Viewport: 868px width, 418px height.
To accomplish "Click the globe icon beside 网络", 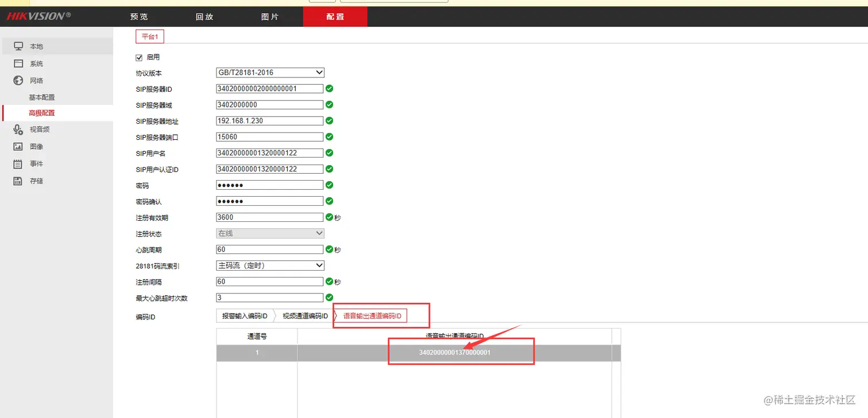I will pyautogui.click(x=18, y=80).
